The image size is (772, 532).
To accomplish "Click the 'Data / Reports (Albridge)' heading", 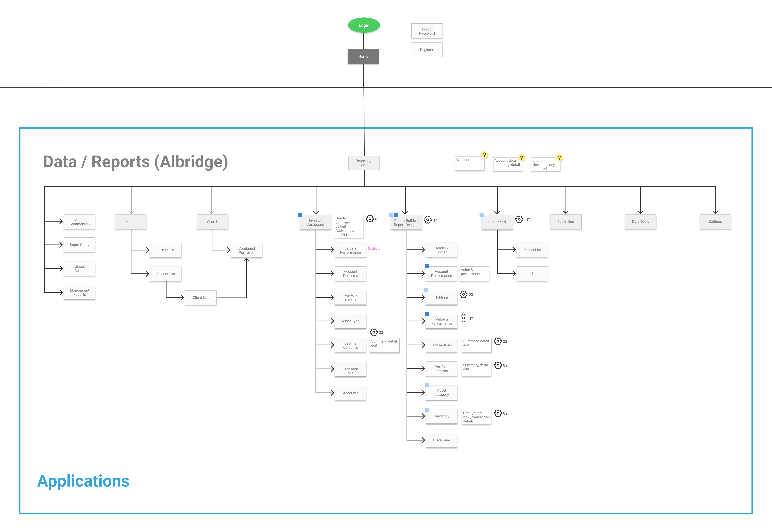I will click(136, 162).
